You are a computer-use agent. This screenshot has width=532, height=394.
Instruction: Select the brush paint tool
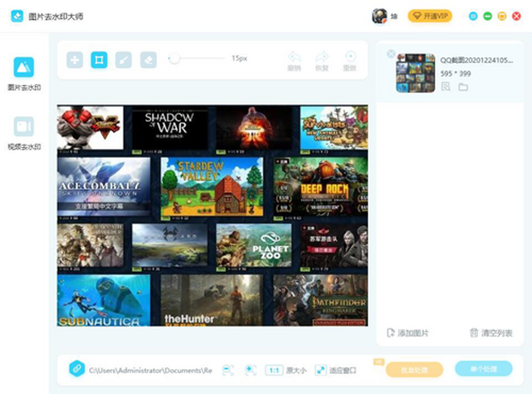click(124, 60)
